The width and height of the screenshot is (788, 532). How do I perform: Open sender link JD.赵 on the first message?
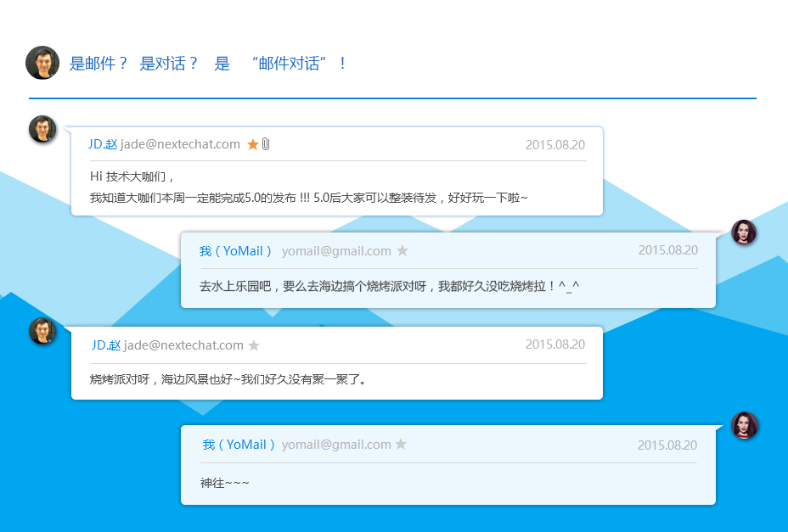pyautogui.click(x=102, y=143)
